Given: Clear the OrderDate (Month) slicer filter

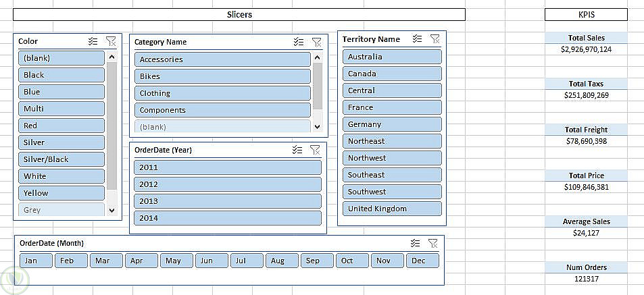Looking at the screenshot, I should coord(433,243).
